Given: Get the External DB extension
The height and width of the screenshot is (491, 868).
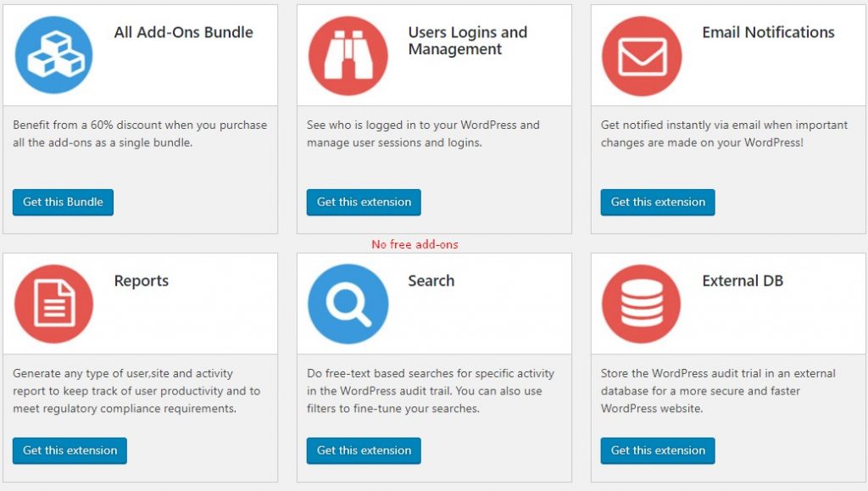Looking at the screenshot, I should click(x=658, y=450).
